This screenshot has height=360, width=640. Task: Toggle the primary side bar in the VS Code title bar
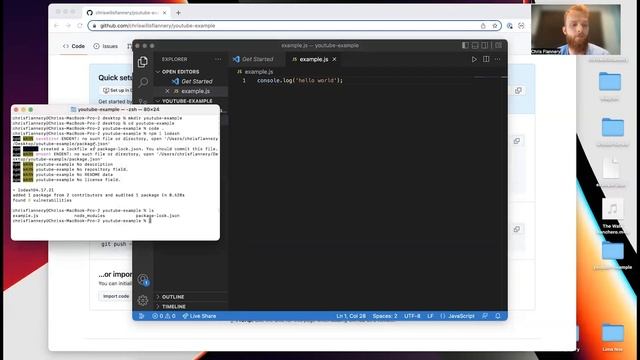[465, 45]
